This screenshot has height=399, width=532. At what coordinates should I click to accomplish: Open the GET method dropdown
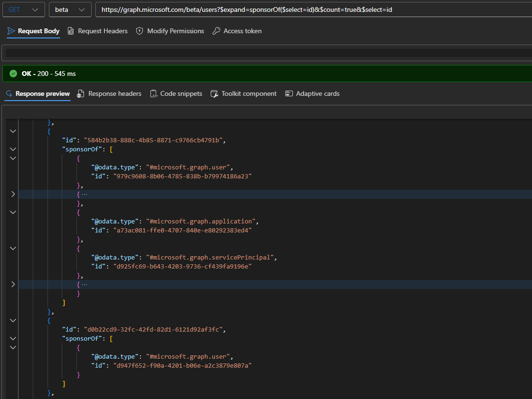click(23, 9)
